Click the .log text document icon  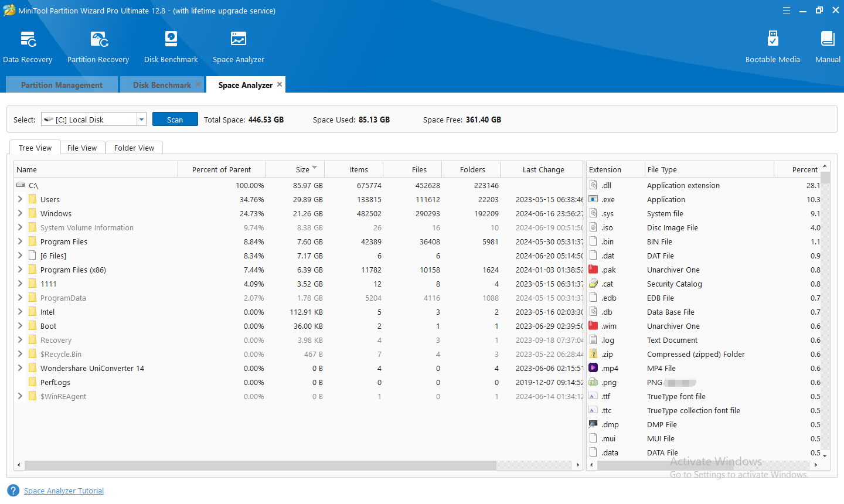[x=593, y=340]
